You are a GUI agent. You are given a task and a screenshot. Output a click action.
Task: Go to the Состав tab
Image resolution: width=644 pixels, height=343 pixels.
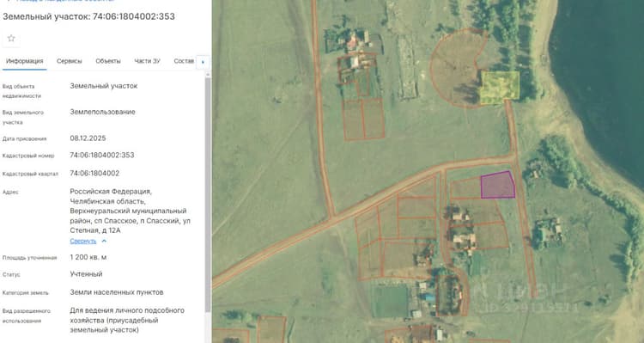click(x=184, y=61)
